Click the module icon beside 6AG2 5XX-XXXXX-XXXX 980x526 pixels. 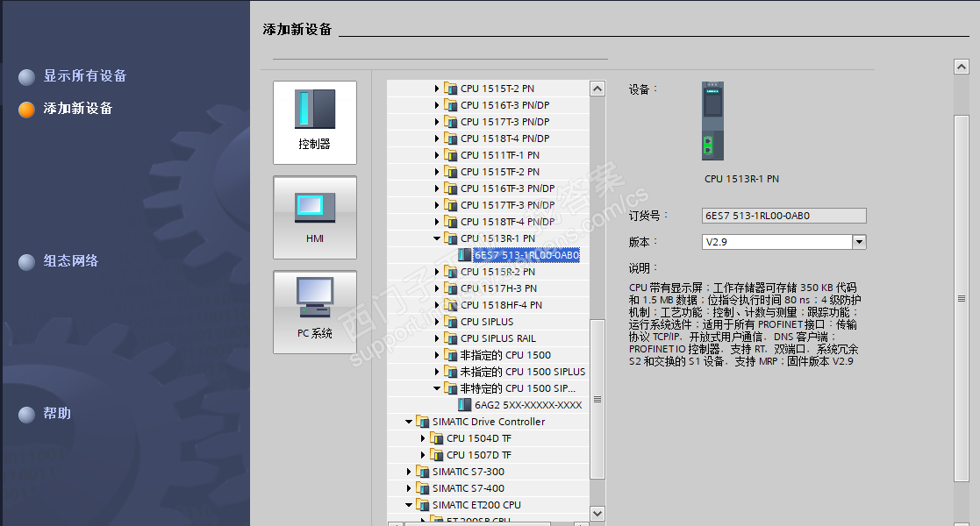(x=464, y=405)
